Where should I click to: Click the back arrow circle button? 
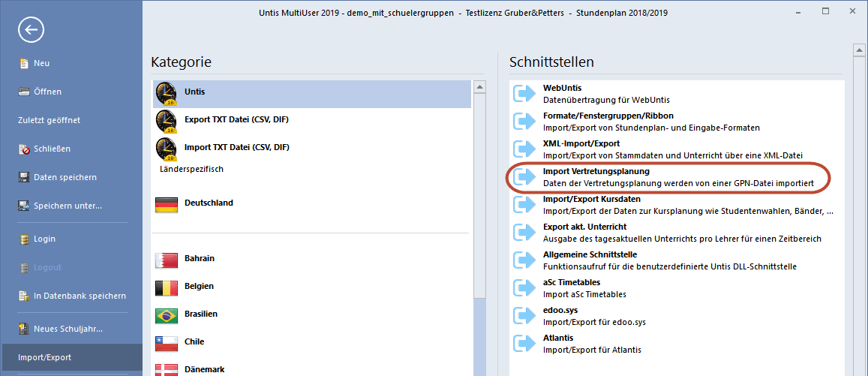coord(31,31)
